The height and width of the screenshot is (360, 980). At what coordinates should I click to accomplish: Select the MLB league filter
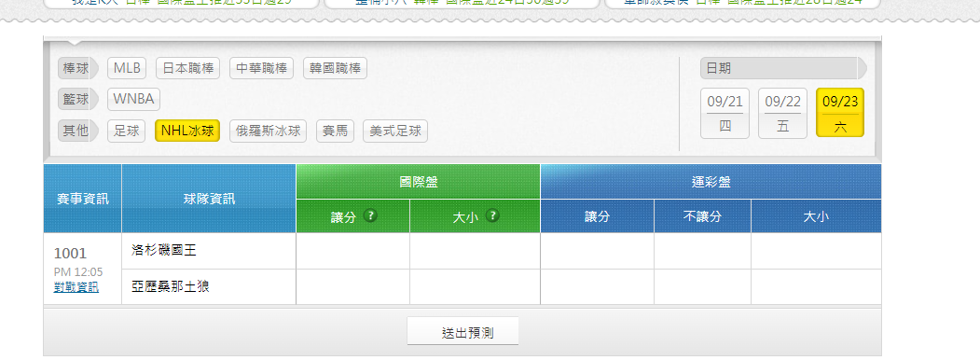pos(127,68)
